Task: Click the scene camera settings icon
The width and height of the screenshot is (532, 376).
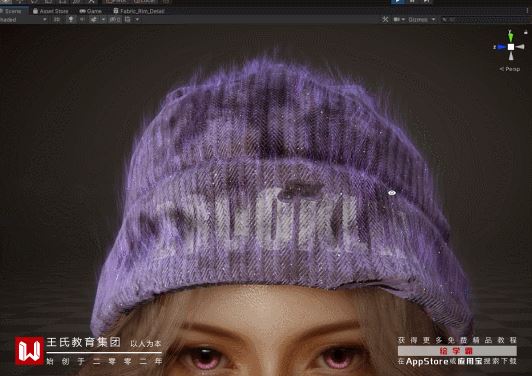Action: [x=397, y=20]
